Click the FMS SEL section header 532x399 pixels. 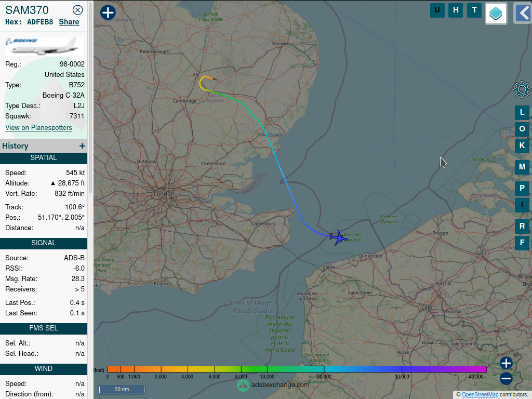tap(44, 328)
